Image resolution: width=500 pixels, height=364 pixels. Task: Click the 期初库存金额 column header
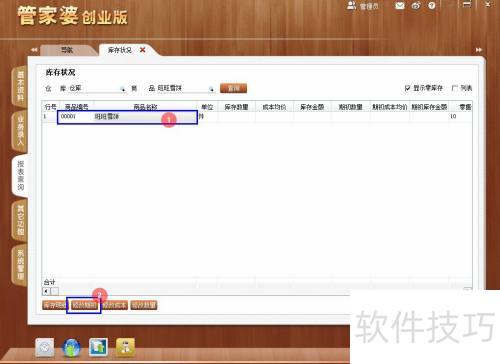[429, 107]
